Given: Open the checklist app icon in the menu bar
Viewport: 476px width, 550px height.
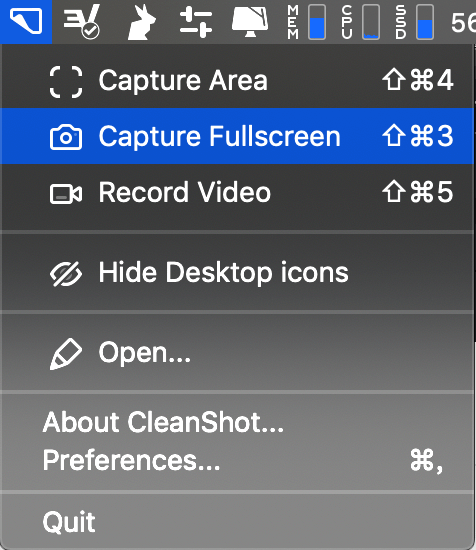Looking at the screenshot, I should (x=82, y=21).
